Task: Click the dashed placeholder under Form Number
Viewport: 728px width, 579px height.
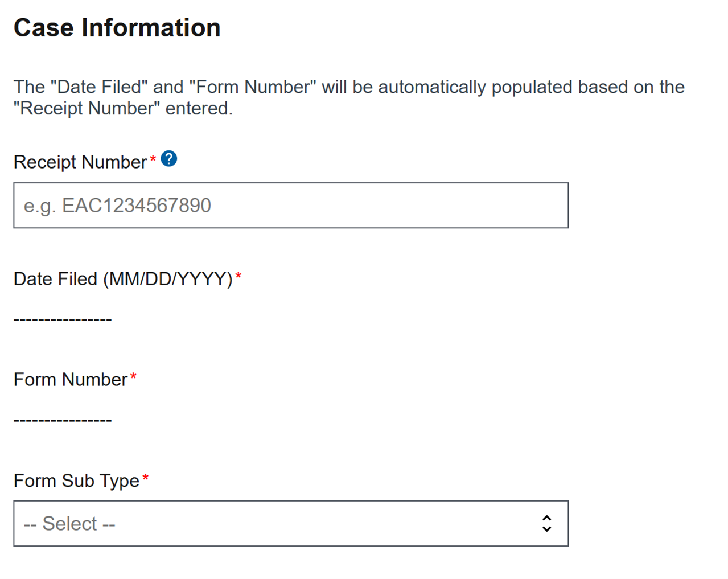Action: coord(63,420)
